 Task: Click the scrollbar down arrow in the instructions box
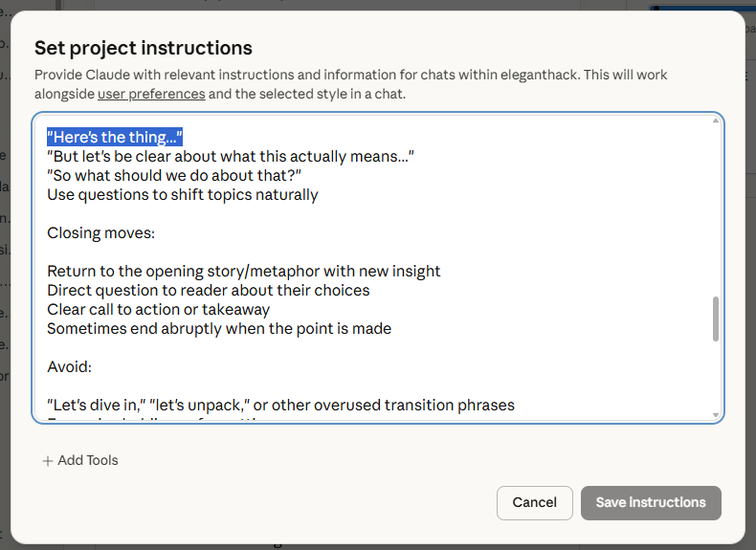point(715,414)
